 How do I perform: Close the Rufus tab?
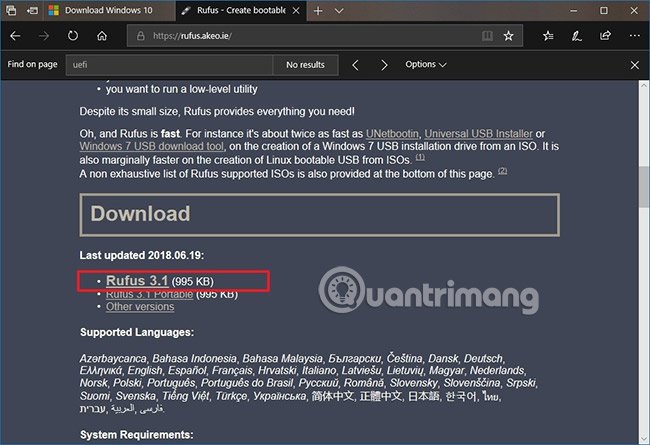click(296, 11)
